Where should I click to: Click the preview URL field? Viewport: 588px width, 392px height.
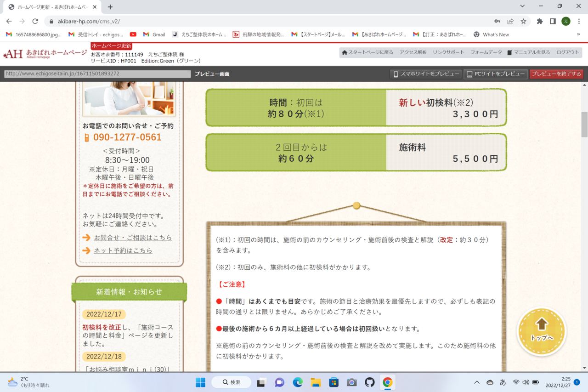(x=97, y=74)
